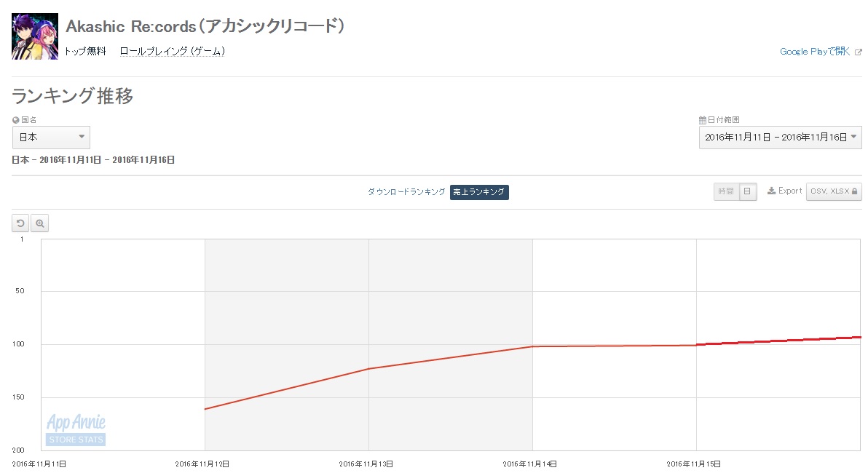Click the Akashic Re:cords app icon
Image resolution: width=868 pixels, height=473 pixels.
coord(35,36)
